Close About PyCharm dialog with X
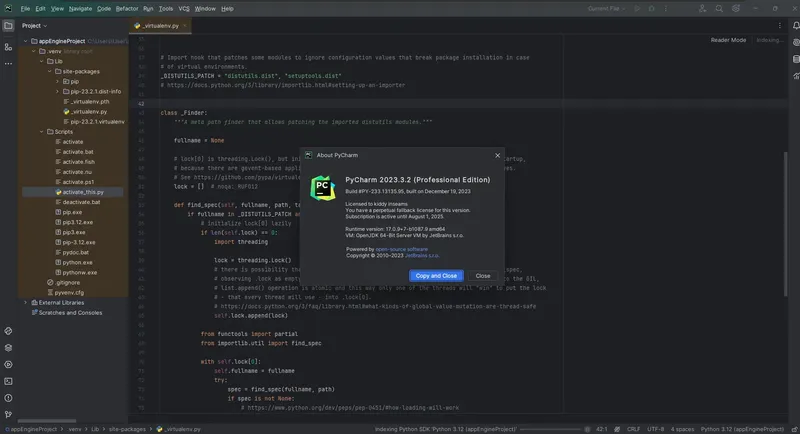 pyautogui.click(x=497, y=155)
